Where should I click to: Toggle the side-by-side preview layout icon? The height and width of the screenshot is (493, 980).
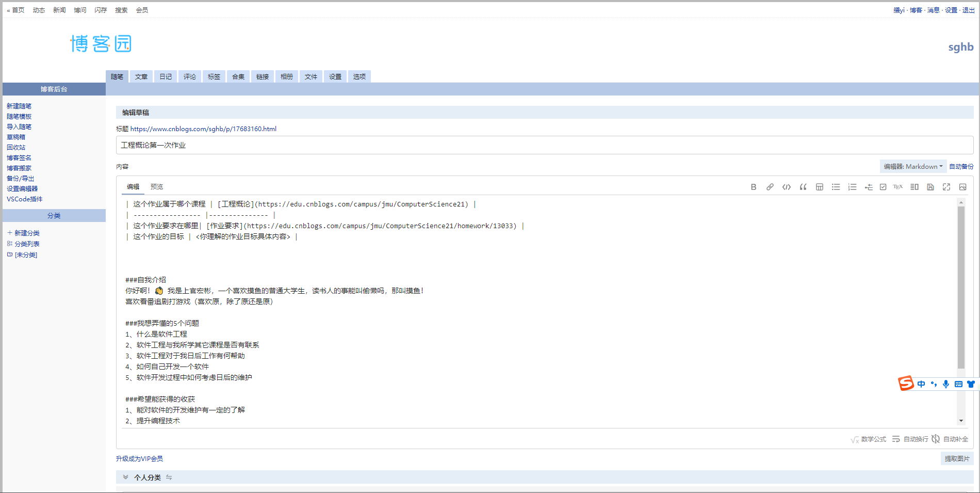coord(914,187)
